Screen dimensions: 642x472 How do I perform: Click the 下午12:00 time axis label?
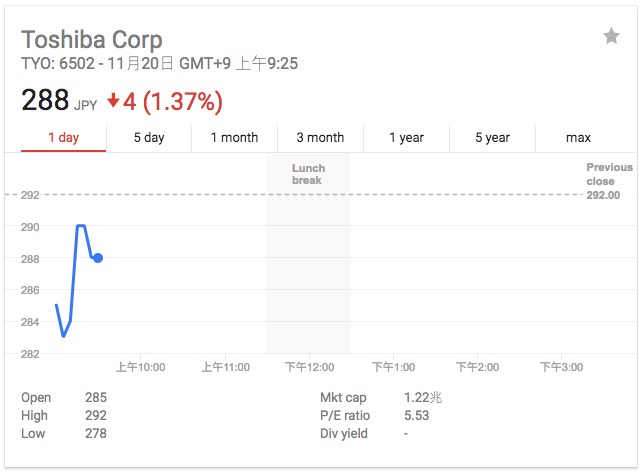310,367
